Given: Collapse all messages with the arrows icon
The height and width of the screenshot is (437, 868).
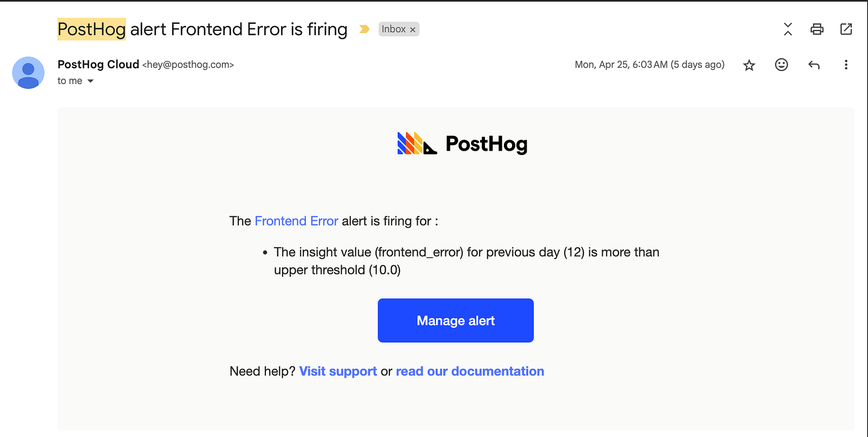Looking at the screenshot, I should [x=788, y=29].
